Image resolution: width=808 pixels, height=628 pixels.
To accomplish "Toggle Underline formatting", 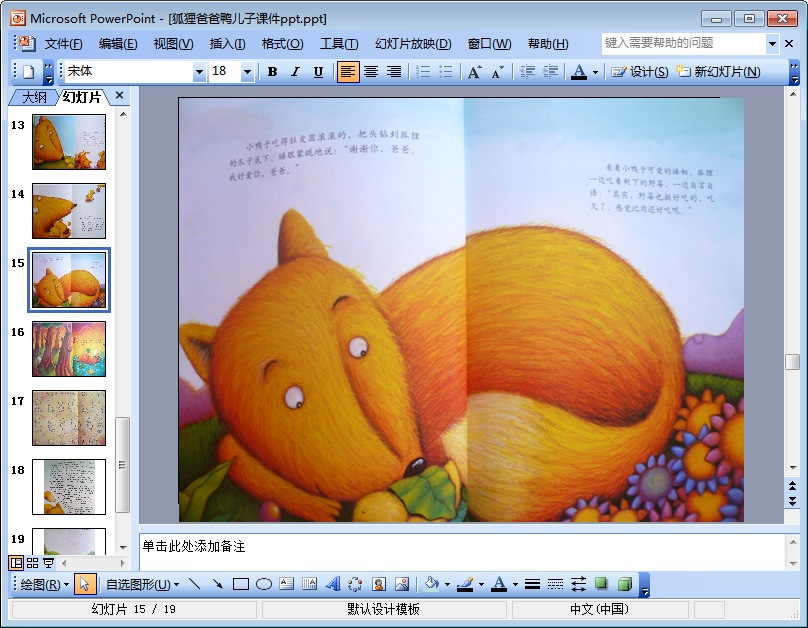I will [318, 72].
